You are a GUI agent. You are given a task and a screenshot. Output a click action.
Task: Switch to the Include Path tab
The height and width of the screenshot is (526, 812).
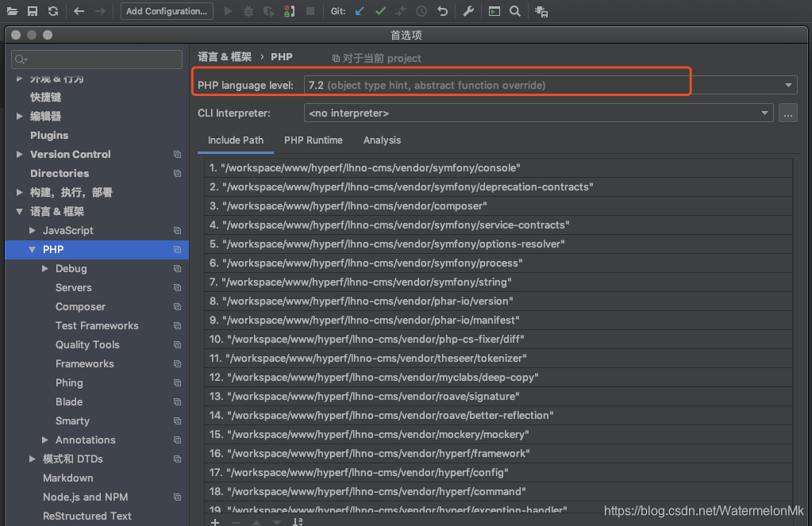coord(236,140)
